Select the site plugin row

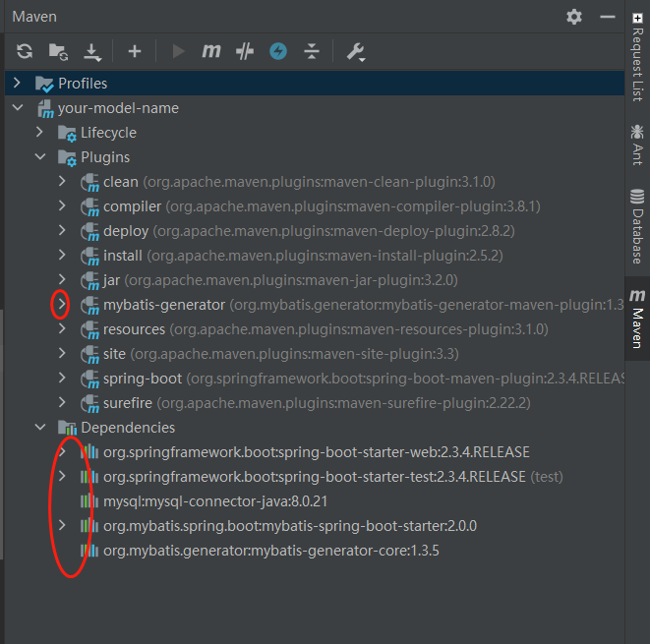[315, 354]
